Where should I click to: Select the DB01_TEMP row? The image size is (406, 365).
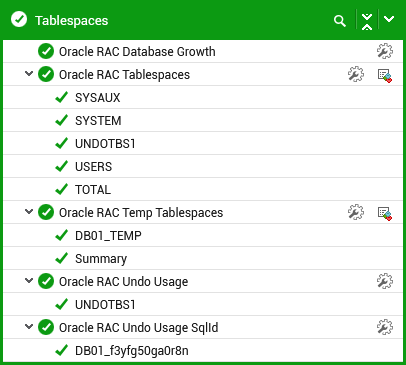[x=203, y=235]
